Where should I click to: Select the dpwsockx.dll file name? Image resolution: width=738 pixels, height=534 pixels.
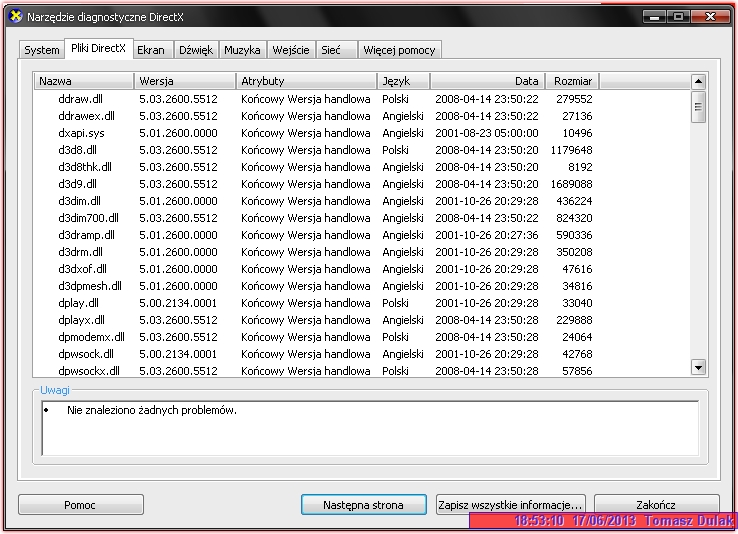(x=88, y=371)
